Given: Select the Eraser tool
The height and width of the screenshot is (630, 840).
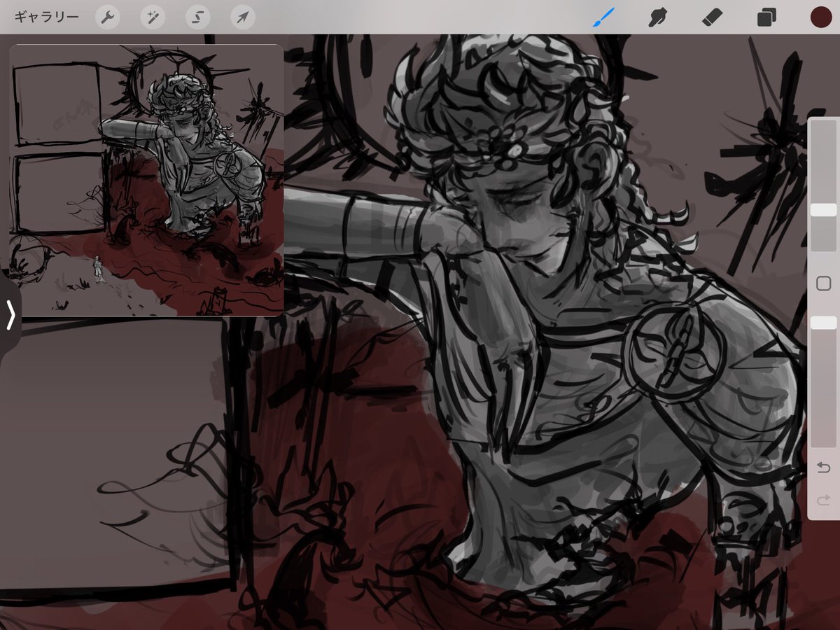Looking at the screenshot, I should 712,17.
